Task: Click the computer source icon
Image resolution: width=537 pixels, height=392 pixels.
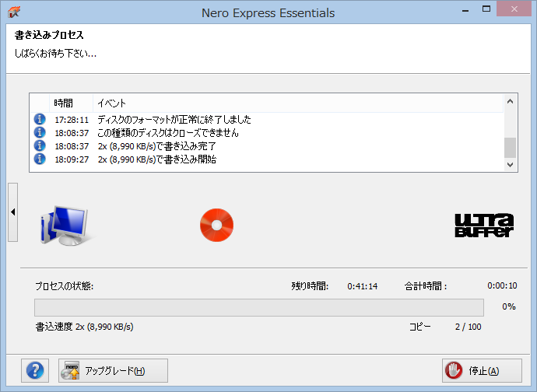Action: [x=65, y=226]
